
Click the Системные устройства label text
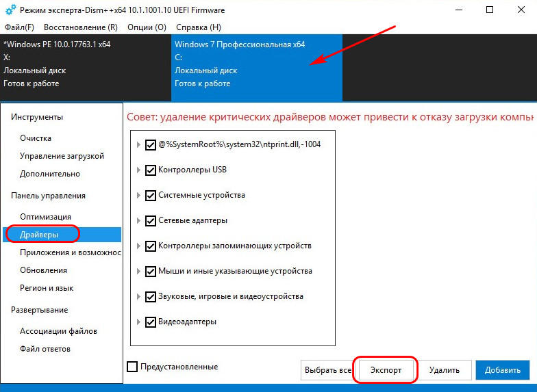click(201, 195)
